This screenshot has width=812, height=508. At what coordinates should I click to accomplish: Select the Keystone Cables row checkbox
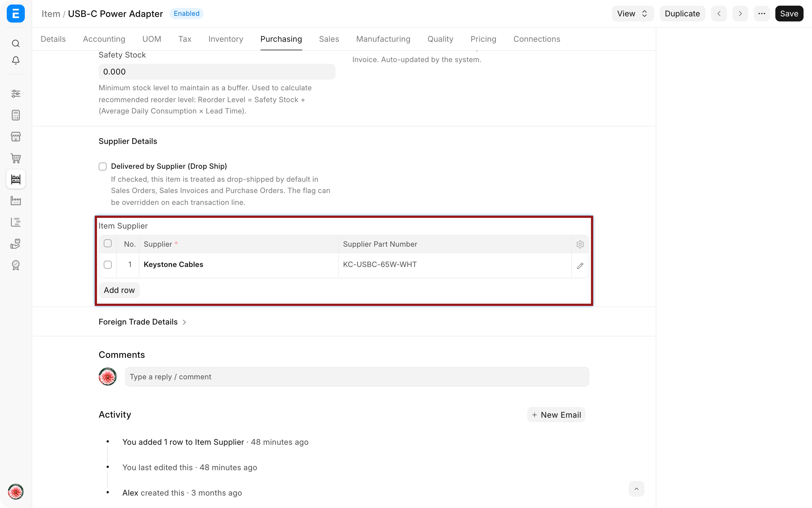pyautogui.click(x=108, y=265)
